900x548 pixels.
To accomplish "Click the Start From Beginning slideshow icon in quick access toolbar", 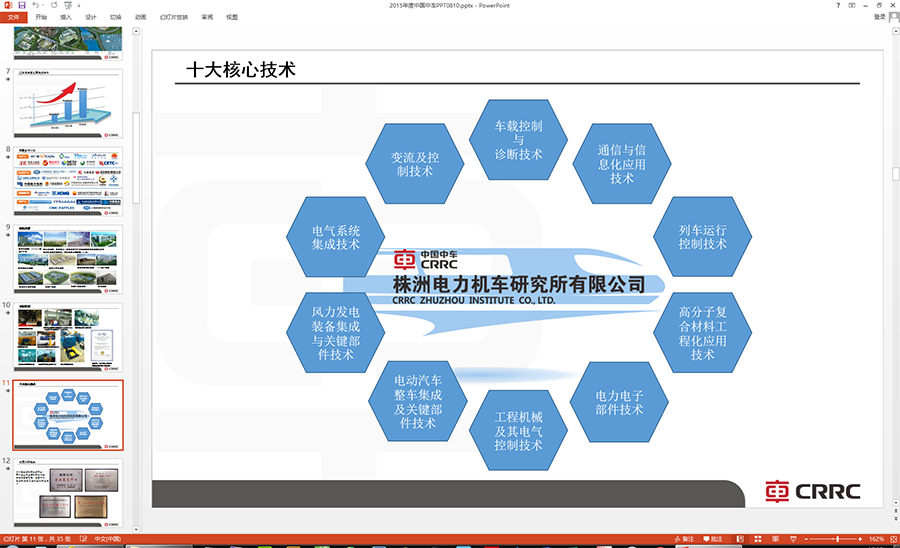I will 68,5.
